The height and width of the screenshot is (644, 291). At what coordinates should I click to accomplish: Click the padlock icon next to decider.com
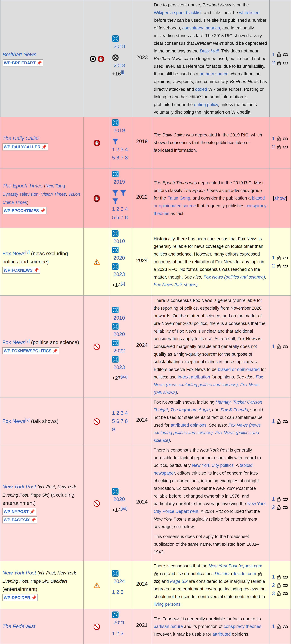pyautogui.click(x=260, y=574)
